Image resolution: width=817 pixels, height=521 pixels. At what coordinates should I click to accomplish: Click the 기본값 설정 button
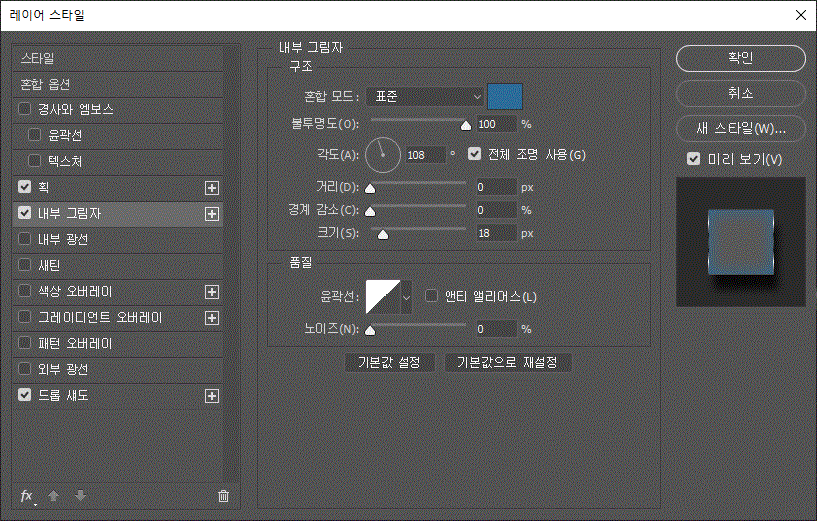pos(389,363)
